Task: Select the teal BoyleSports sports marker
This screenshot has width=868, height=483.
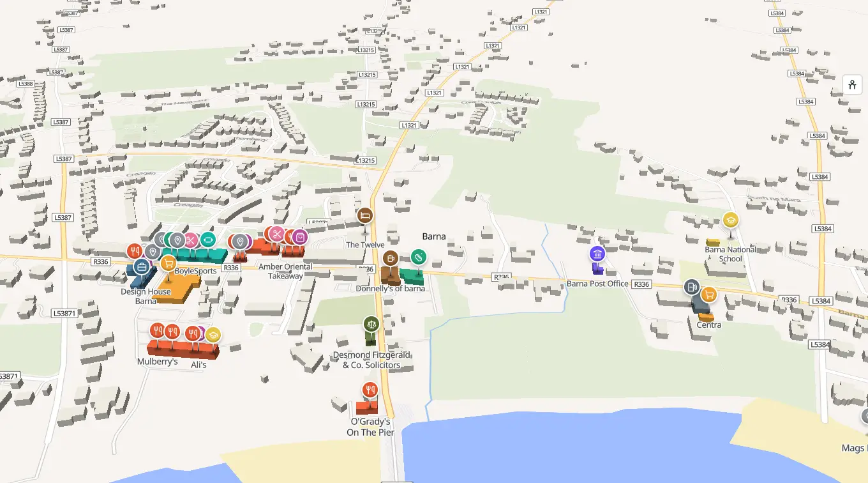Action: 207,240
